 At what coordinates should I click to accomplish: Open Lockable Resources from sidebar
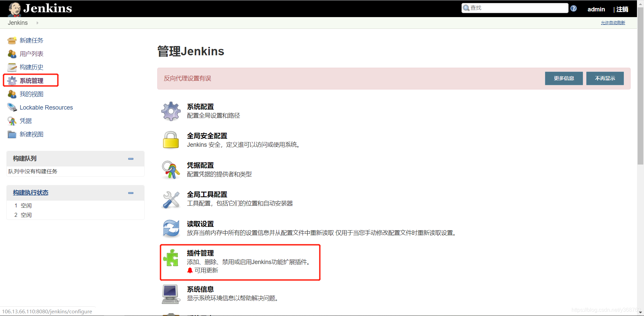[x=46, y=108]
